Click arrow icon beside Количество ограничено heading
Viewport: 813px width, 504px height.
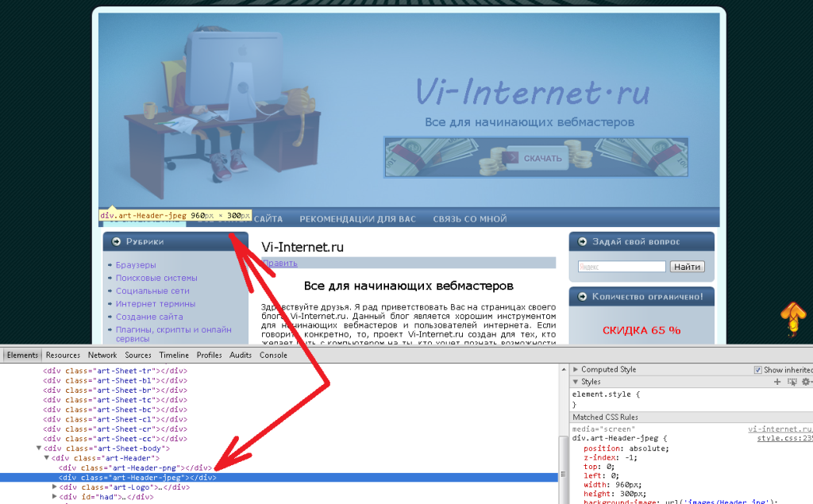pos(581,297)
